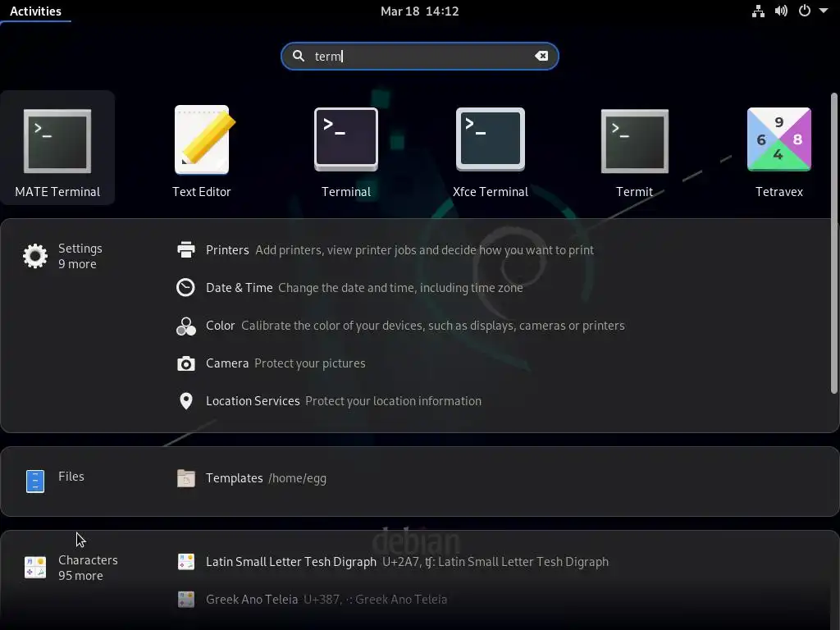Click the Location Services pin icon
Screen dimensions: 840x630
[x=186, y=400]
